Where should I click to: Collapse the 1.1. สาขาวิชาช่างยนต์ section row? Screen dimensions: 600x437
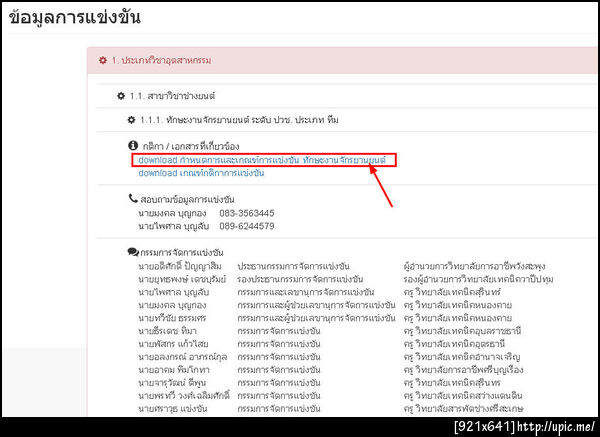pos(347,96)
